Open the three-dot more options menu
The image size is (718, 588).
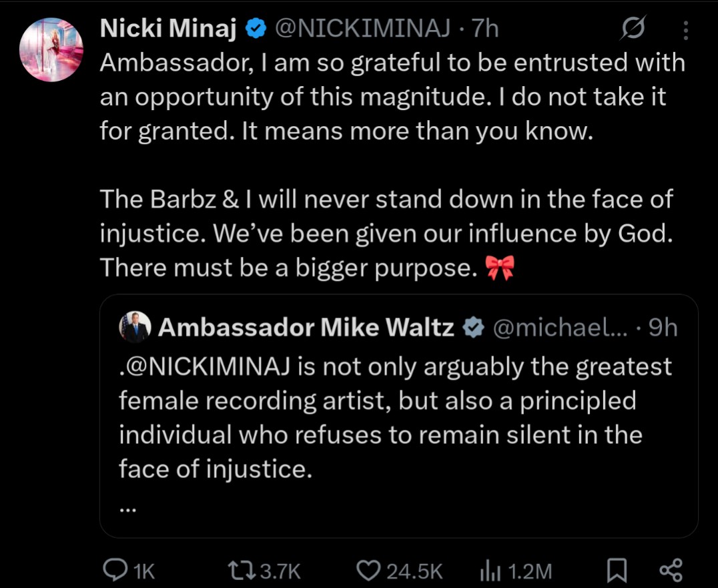point(685,30)
